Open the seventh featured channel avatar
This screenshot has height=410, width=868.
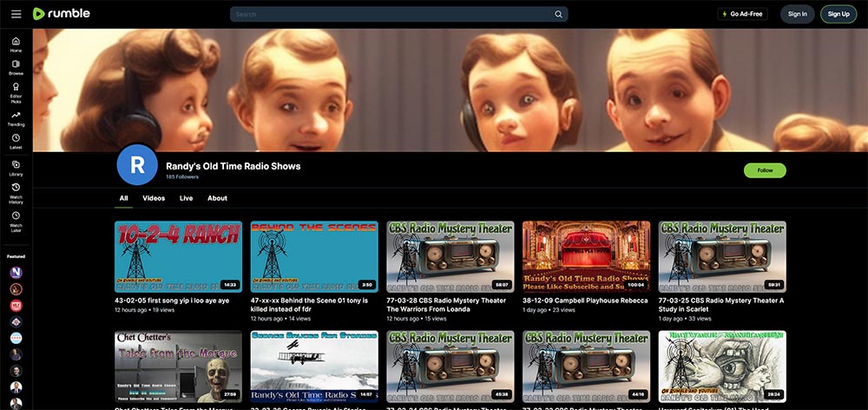tap(16, 371)
